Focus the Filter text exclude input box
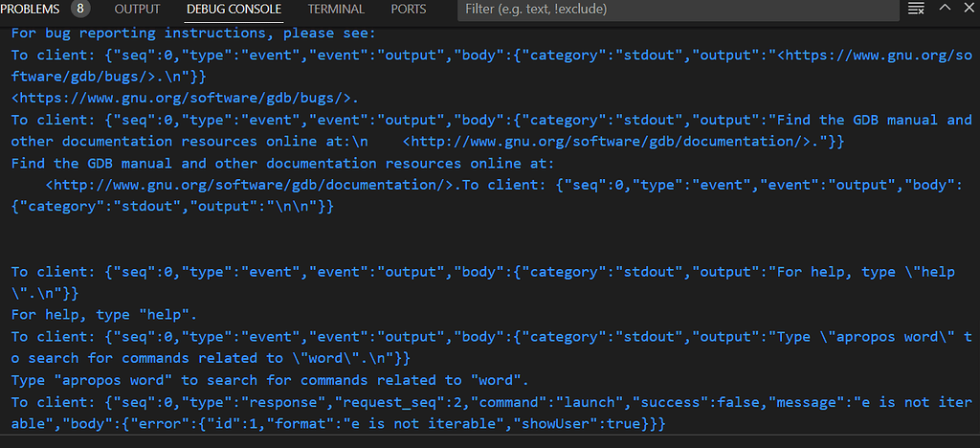The width and height of the screenshot is (980, 448). [x=677, y=10]
